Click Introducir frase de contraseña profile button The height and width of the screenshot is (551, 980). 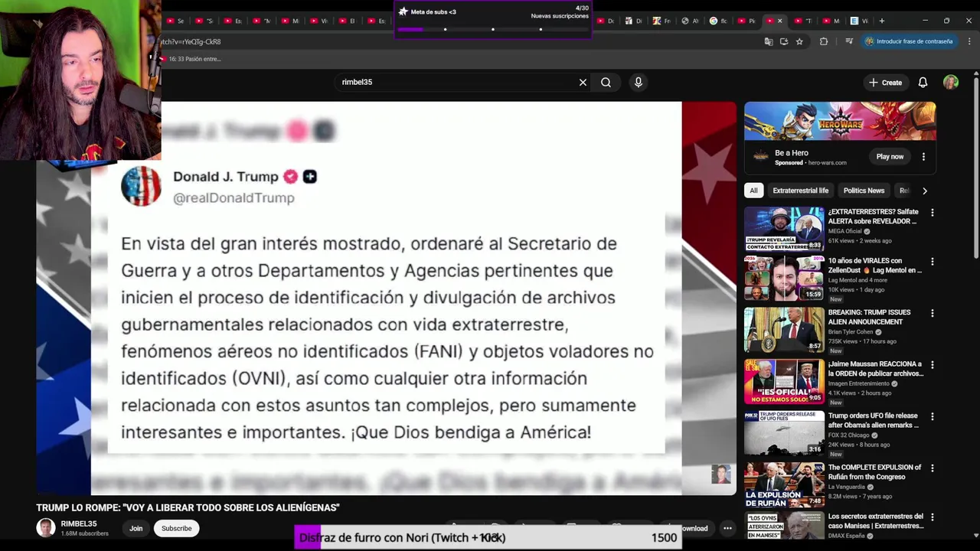coord(909,41)
